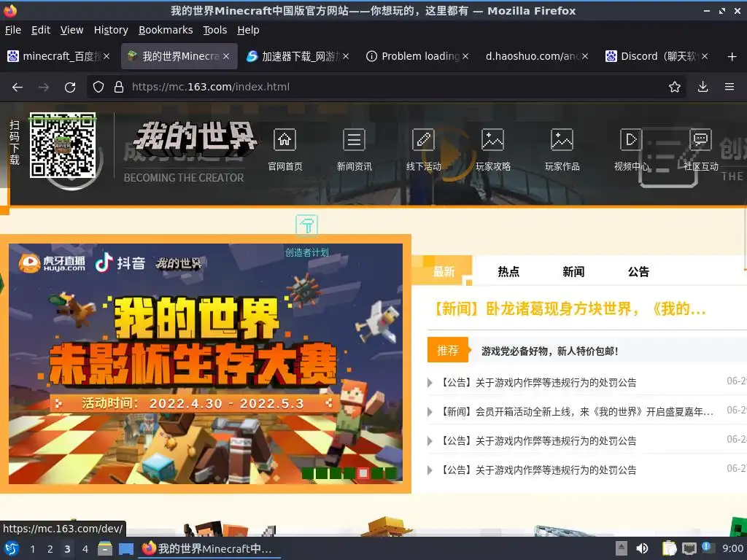Open file manager from taskbar
The width and height of the screenshot is (747, 560).
tap(105, 548)
